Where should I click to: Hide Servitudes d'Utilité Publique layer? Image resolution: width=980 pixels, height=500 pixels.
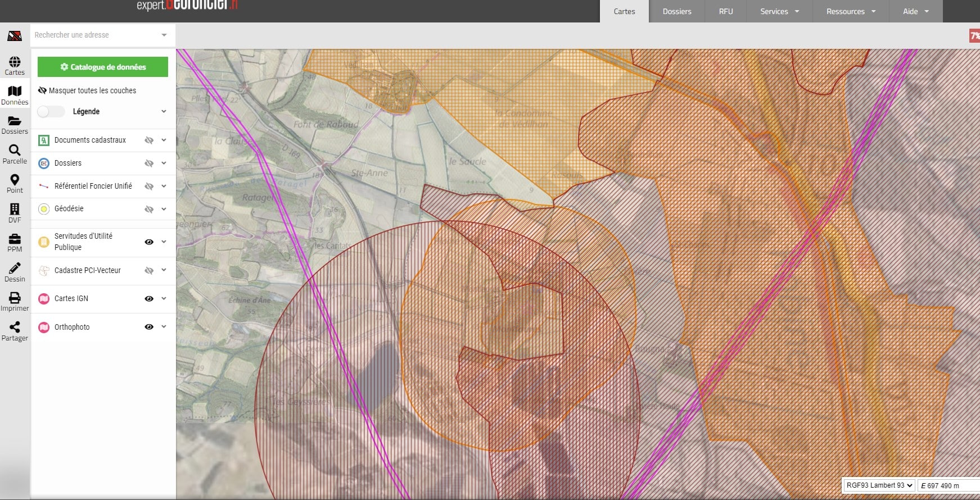coord(149,242)
